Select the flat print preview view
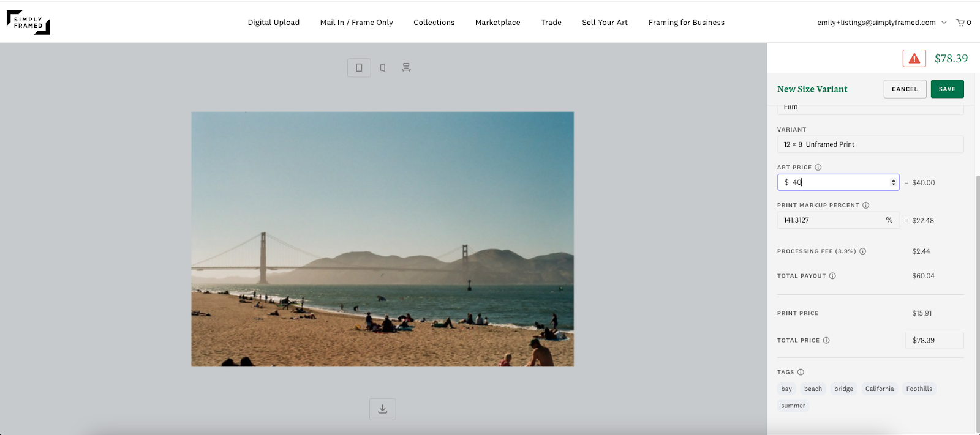980x435 pixels. click(x=359, y=67)
